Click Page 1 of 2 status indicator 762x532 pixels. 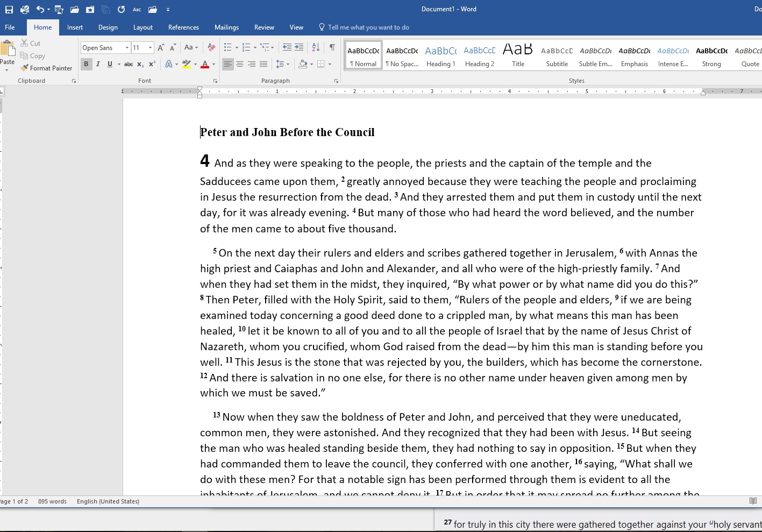[x=14, y=501]
